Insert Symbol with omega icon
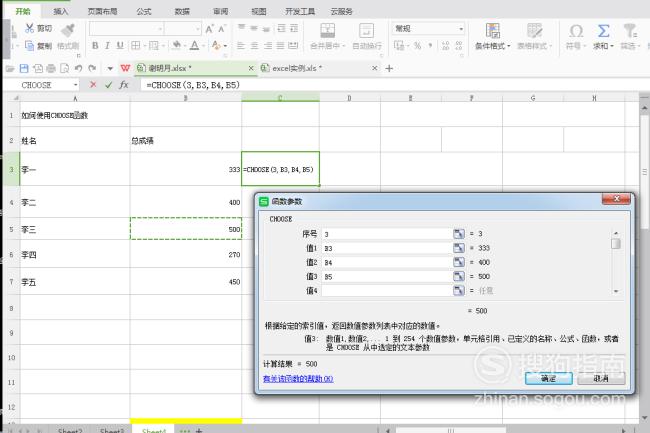 coord(576,31)
